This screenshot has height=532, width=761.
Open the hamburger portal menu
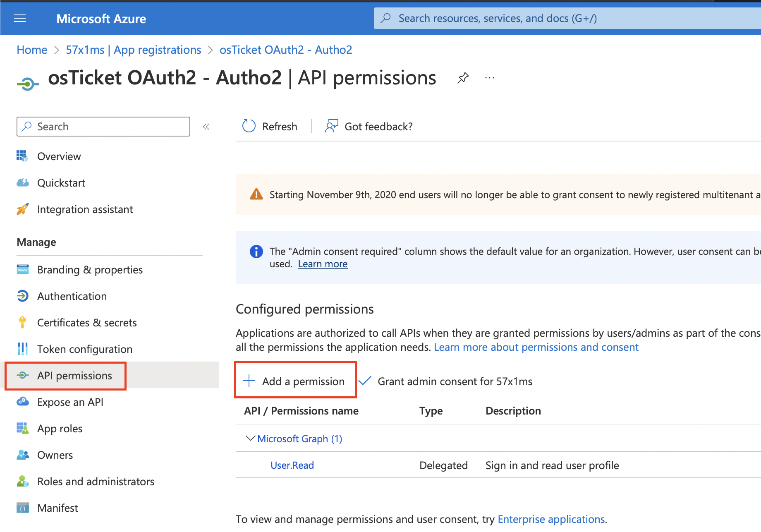click(x=19, y=18)
